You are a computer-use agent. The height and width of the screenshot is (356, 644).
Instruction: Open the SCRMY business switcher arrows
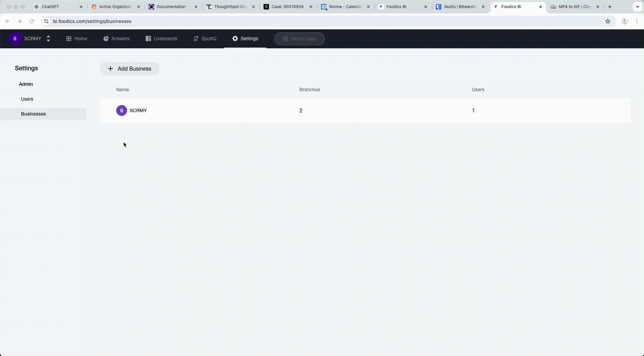(48, 38)
